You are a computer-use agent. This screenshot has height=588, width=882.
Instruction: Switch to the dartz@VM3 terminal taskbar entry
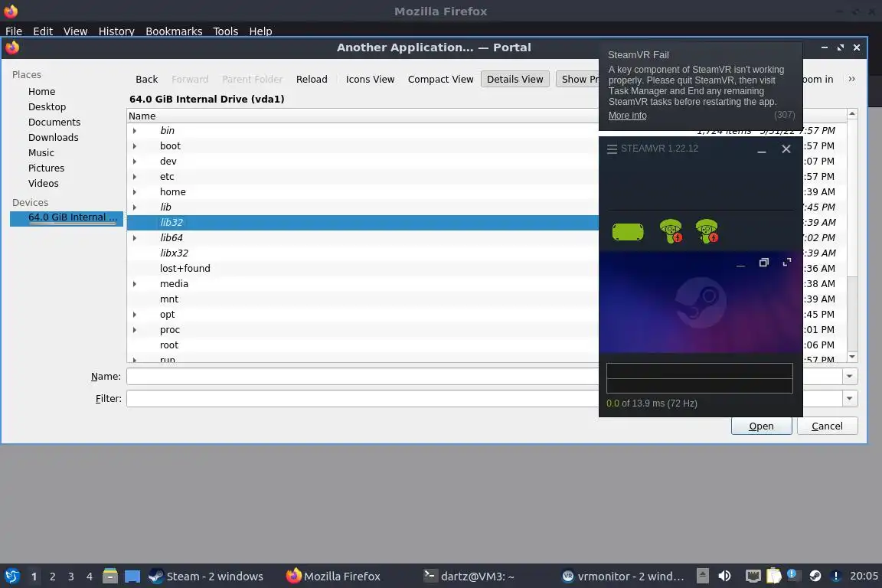(469, 577)
